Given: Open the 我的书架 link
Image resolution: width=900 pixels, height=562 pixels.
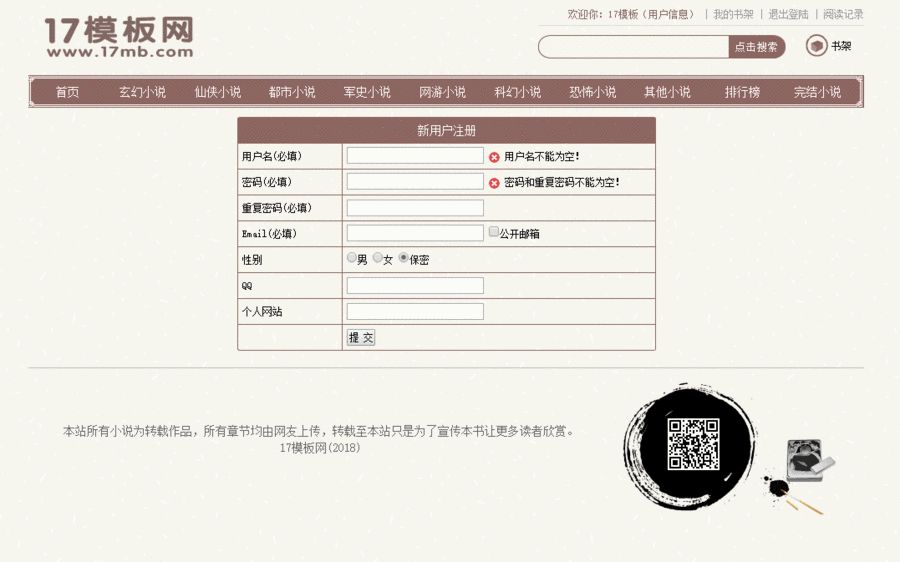Looking at the screenshot, I should tap(733, 14).
